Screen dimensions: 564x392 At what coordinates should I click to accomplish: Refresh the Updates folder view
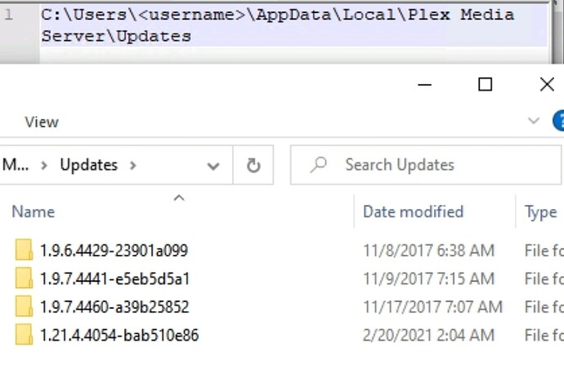[x=253, y=165]
